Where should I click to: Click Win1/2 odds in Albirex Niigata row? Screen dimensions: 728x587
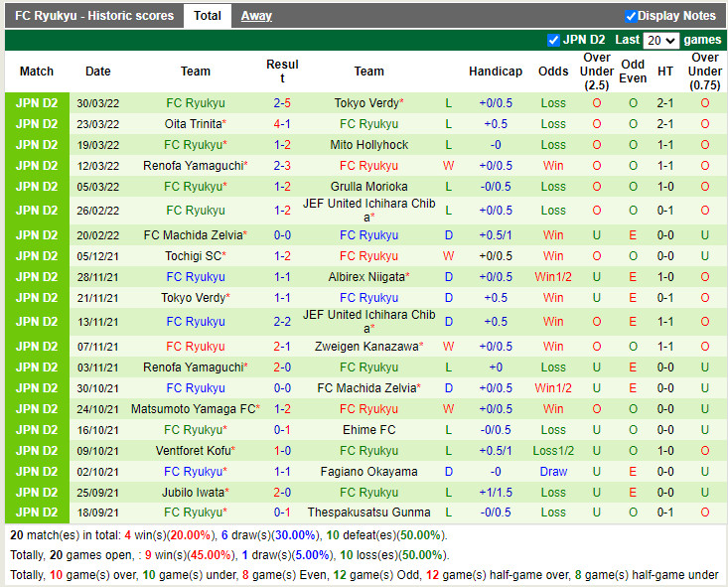pos(553,277)
